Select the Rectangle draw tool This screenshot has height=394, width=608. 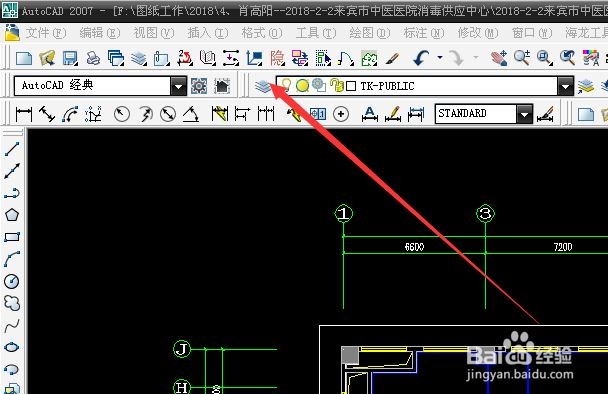(12, 237)
